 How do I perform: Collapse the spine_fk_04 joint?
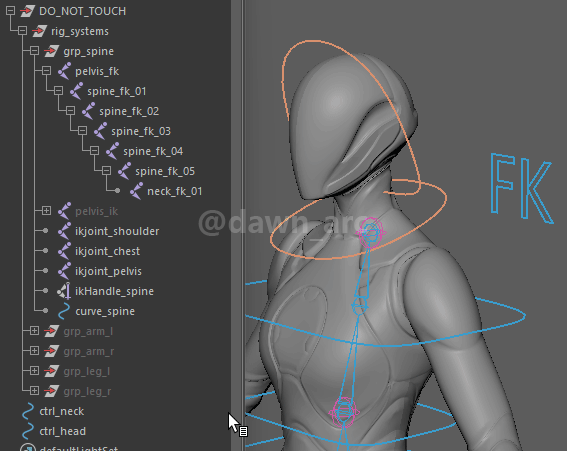(94, 150)
